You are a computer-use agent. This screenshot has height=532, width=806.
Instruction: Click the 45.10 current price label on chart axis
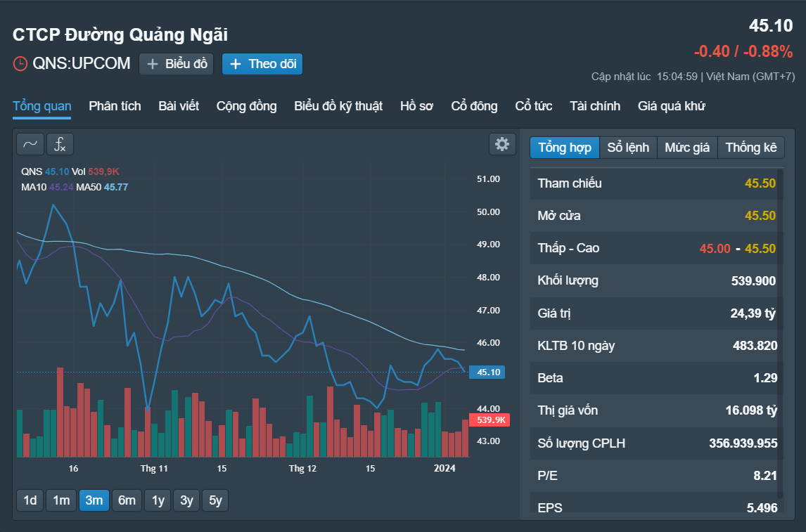(487, 372)
